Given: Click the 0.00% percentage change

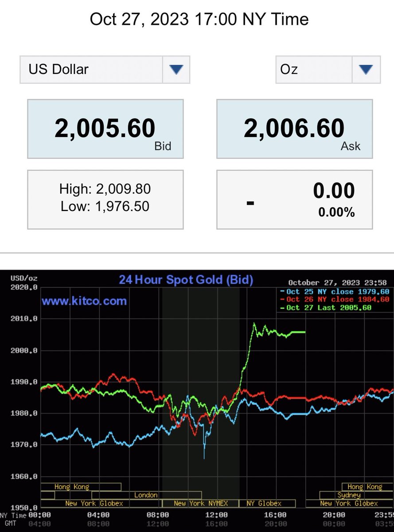Looking at the screenshot, I should 336,212.
